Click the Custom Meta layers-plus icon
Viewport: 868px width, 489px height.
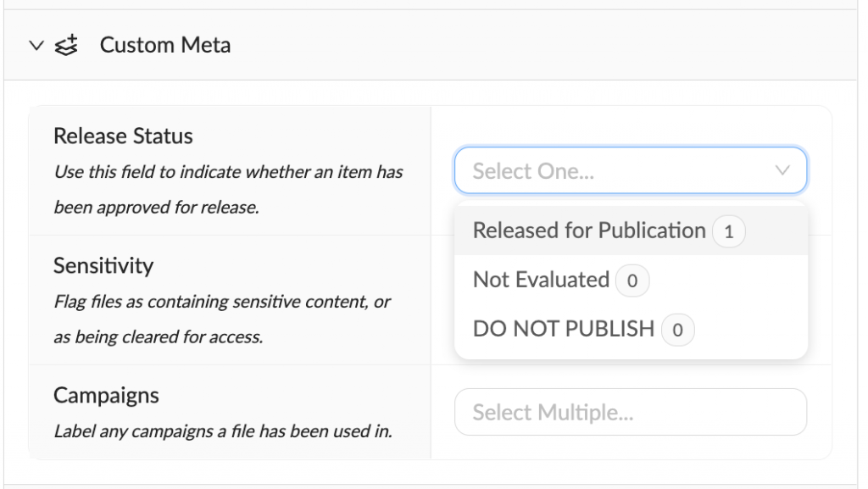coord(66,45)
